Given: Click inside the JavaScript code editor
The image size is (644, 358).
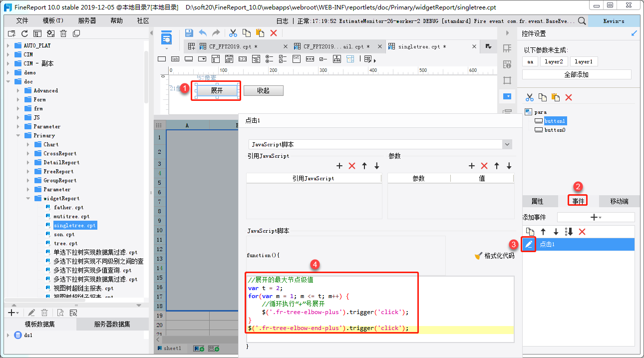Looking at the screenshot, I should point(380,309).
